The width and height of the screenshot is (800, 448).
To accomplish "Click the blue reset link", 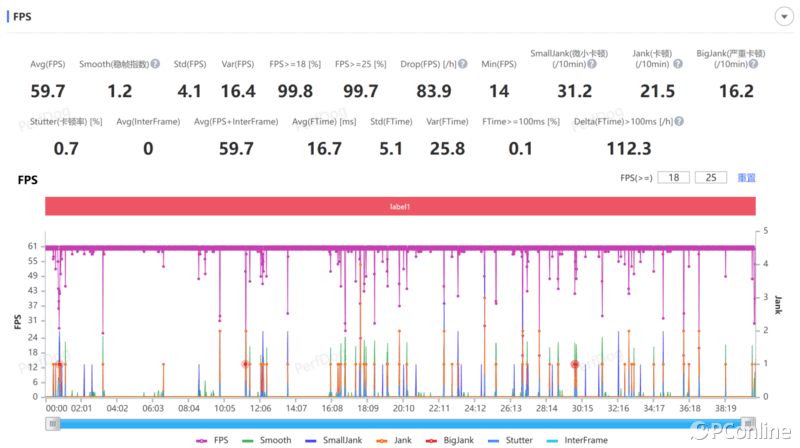I will point(746,177).
